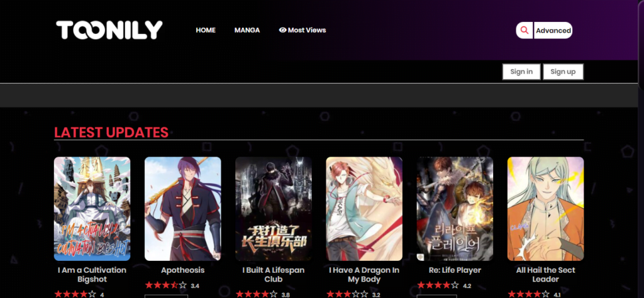Open I Have A Dragon In My Body cover

(364, 209)
